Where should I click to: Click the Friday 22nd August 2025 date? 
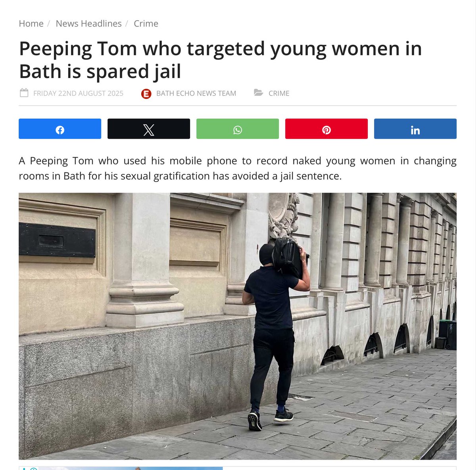tap(78, 94)
